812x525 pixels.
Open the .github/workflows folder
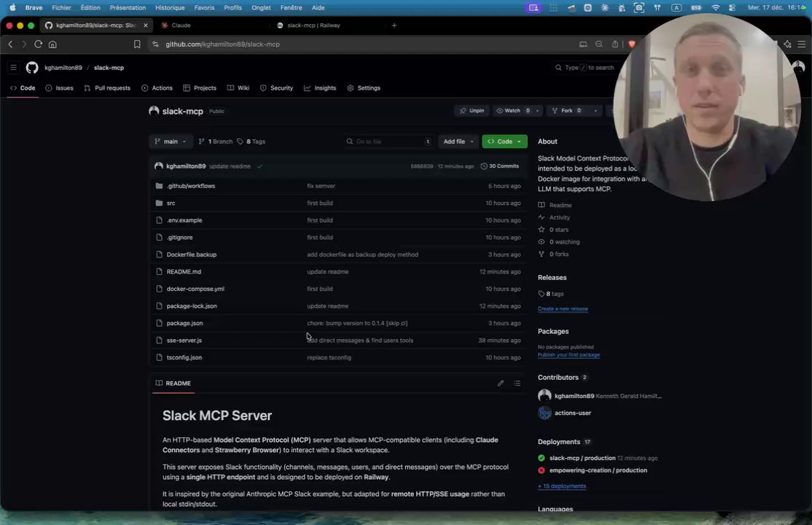pos(190,185)
